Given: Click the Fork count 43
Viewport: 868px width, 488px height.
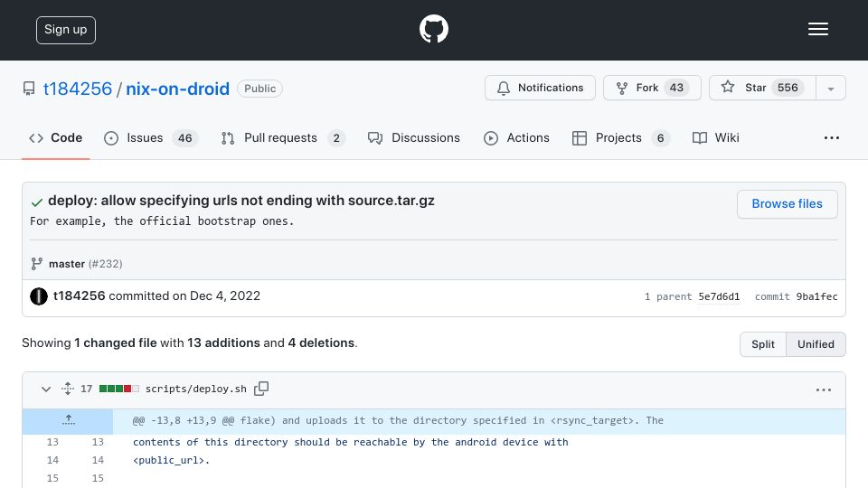Looking at the screenshot, I should (676, 88).
